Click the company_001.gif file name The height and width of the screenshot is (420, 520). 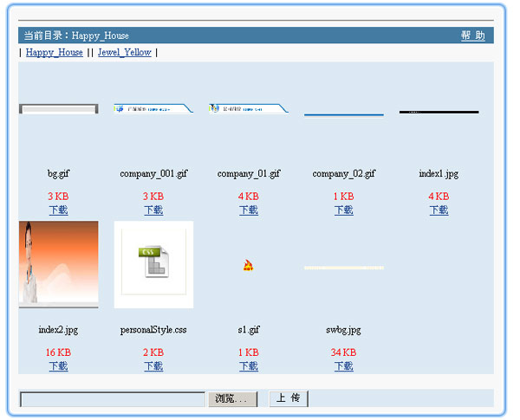[153, 174]
